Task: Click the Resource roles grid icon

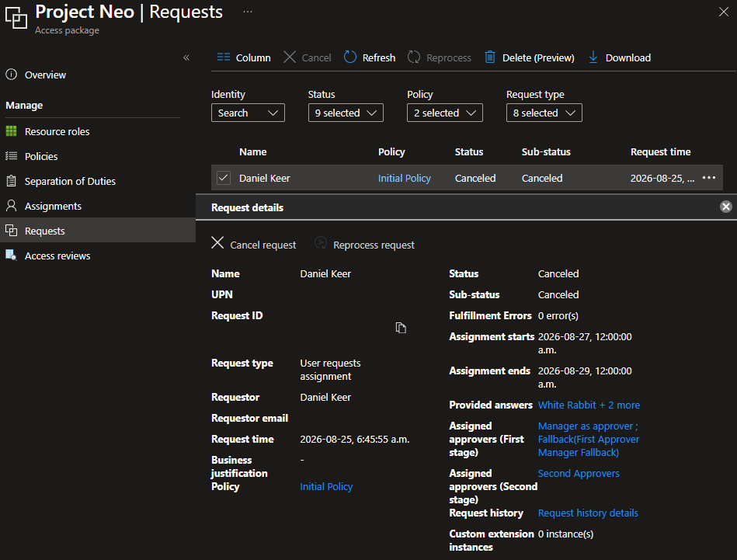Action: coord(12,131)
